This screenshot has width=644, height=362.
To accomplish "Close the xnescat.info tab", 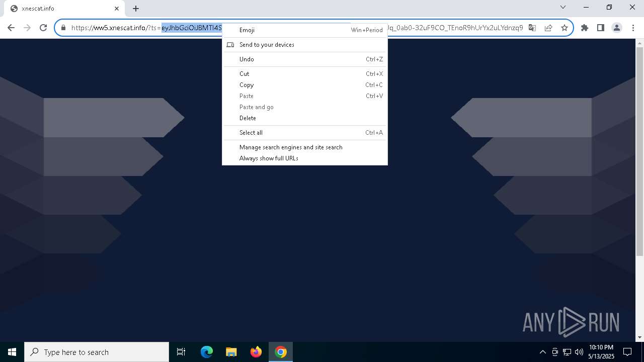I will pos(117,9).
